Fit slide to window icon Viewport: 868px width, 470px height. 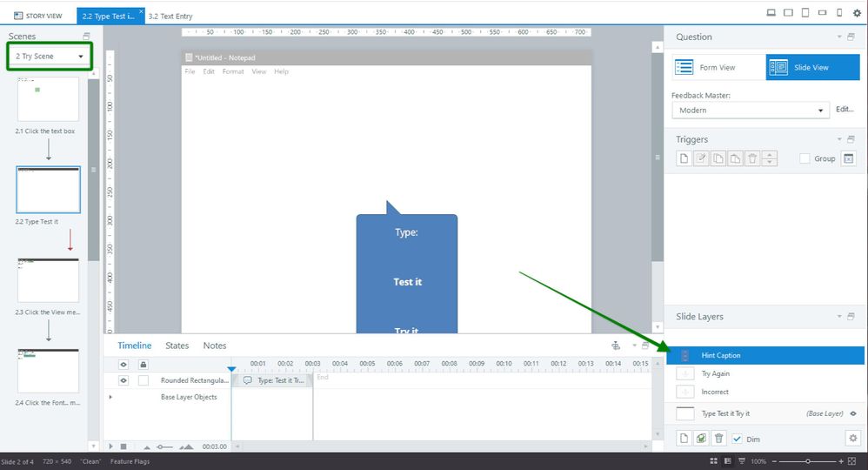(852, 461)
